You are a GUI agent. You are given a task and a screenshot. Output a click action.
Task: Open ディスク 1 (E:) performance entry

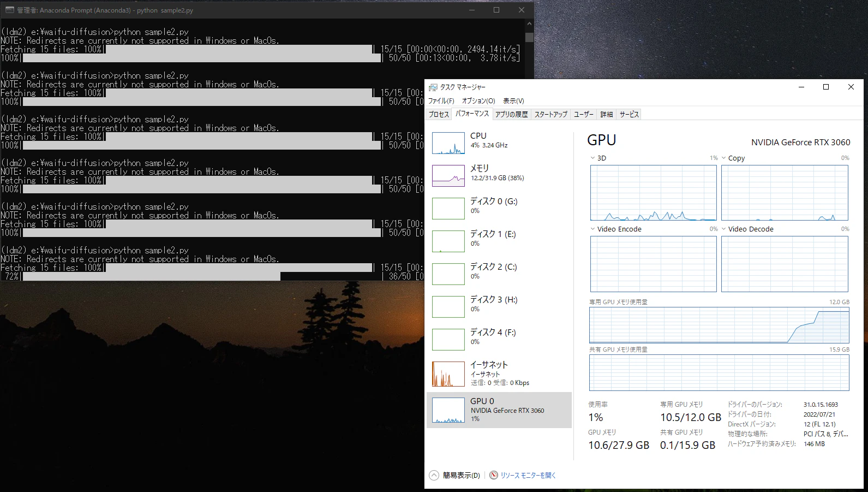tap(499, 241)
